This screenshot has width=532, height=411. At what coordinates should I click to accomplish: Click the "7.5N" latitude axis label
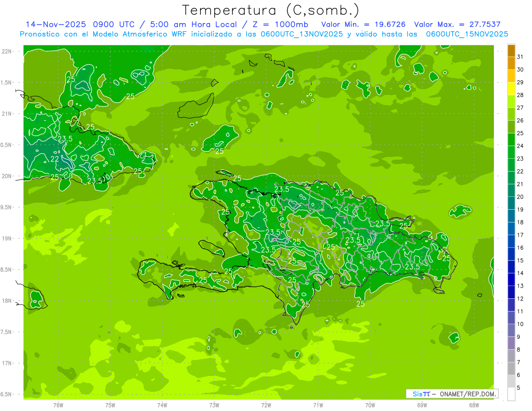(7, 332)
